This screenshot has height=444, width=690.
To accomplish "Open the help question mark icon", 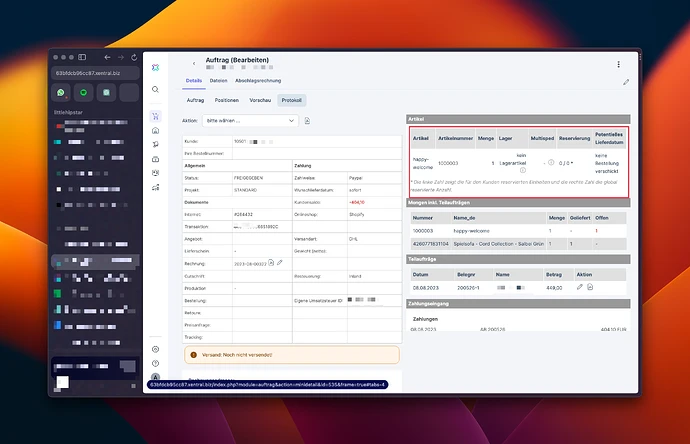I will [155, 363].
